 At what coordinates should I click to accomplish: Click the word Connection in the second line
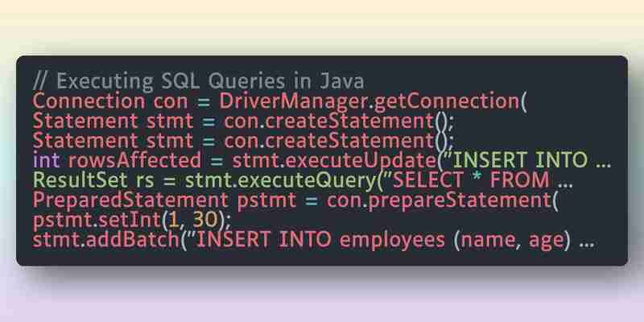[x=89, y=101]
